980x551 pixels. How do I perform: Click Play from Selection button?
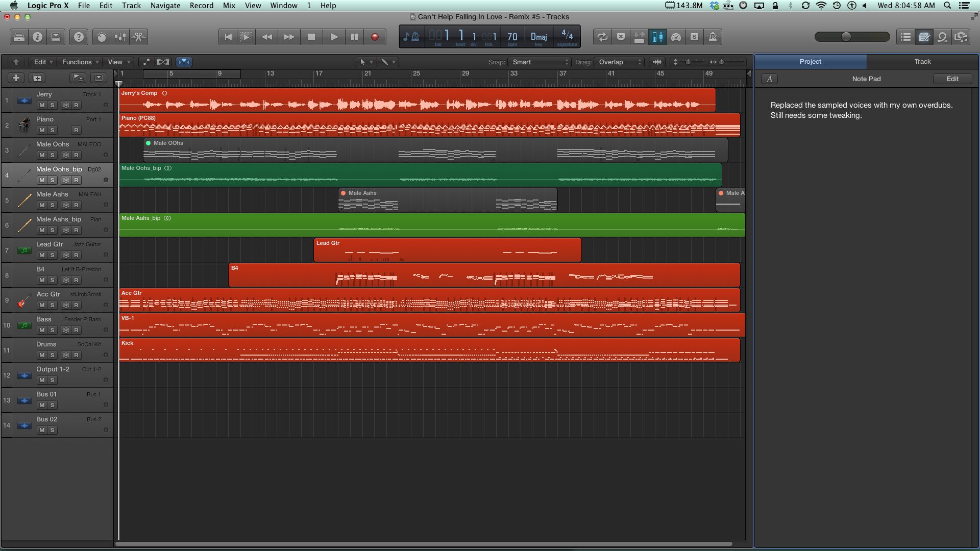[247, 37]
